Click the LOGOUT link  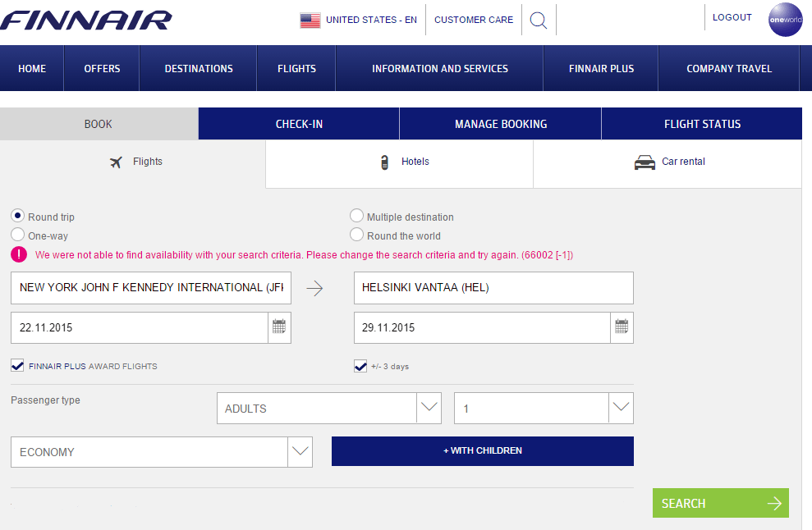[732, 17]
